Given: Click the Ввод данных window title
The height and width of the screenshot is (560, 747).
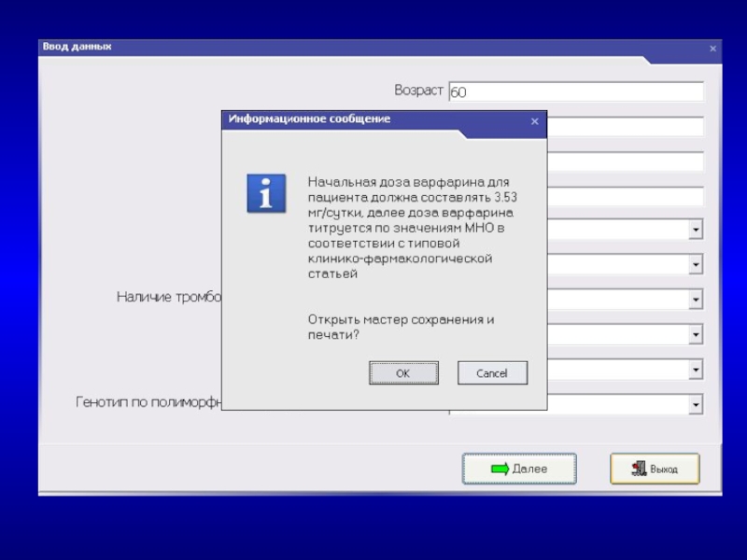Looking at the screenshot, I should [78, 47].
